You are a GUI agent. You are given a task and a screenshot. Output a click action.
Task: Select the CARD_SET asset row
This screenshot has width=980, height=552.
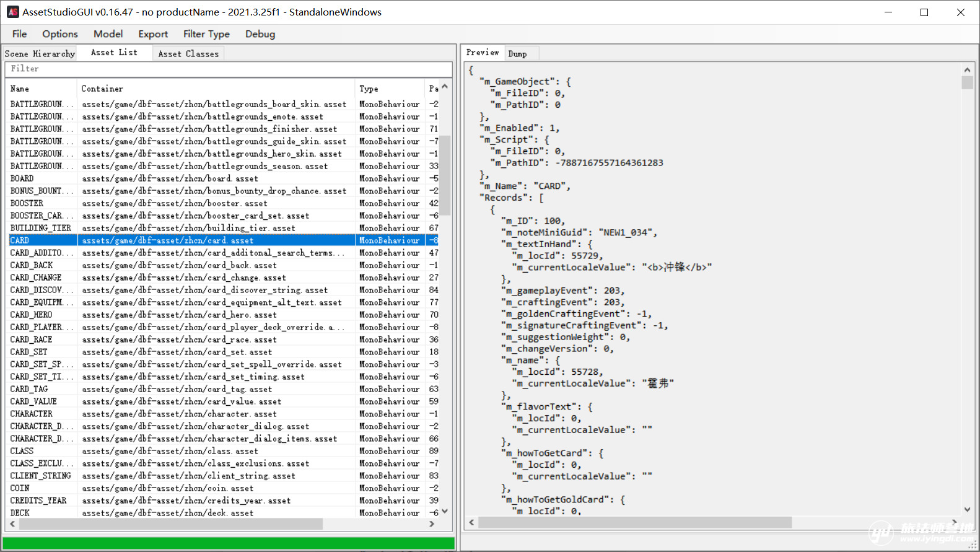(224, 352)
